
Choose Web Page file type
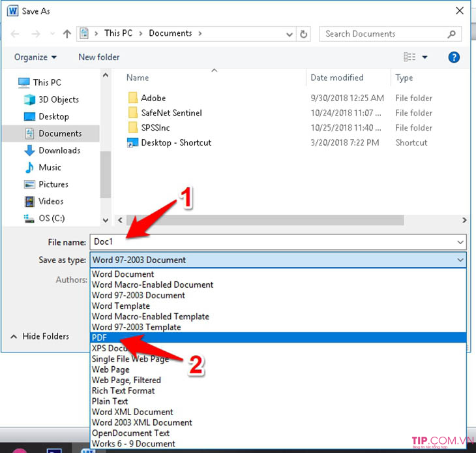click(278, 369)
